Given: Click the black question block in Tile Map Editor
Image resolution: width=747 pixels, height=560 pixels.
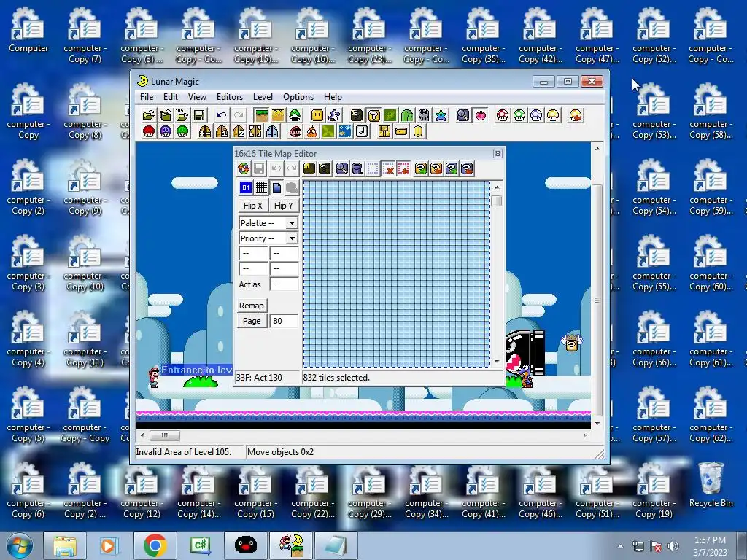Looking at the screenshot, I should point(325,168).
